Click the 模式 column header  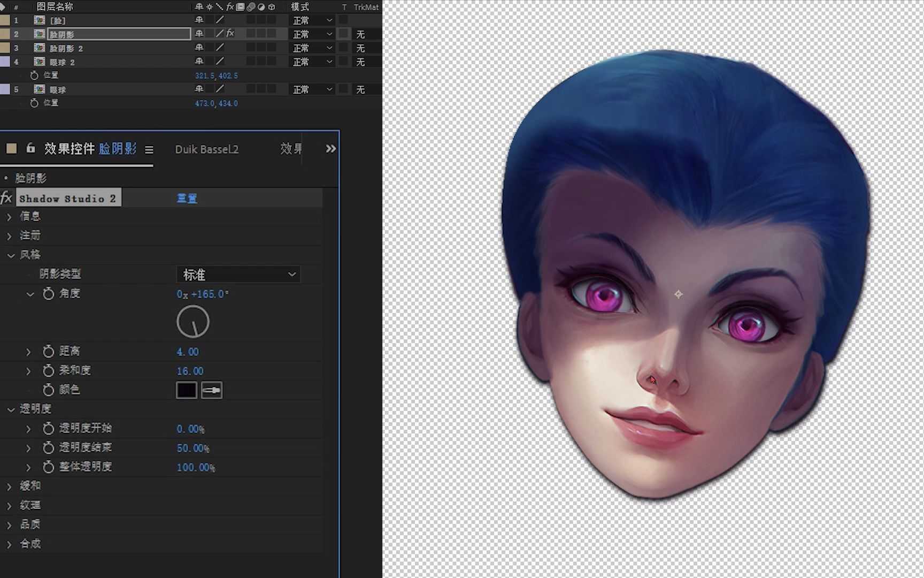coord(300,6)
